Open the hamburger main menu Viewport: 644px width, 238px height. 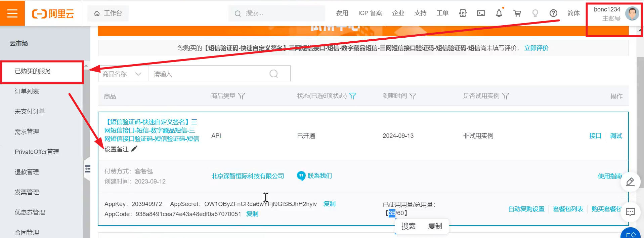click(12, 13)
